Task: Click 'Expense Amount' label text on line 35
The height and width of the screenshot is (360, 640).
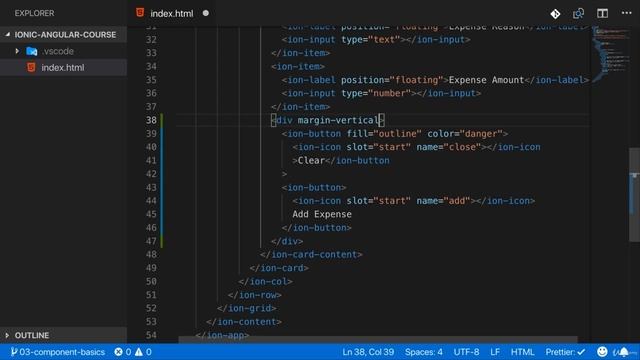Action: (486, 80)
